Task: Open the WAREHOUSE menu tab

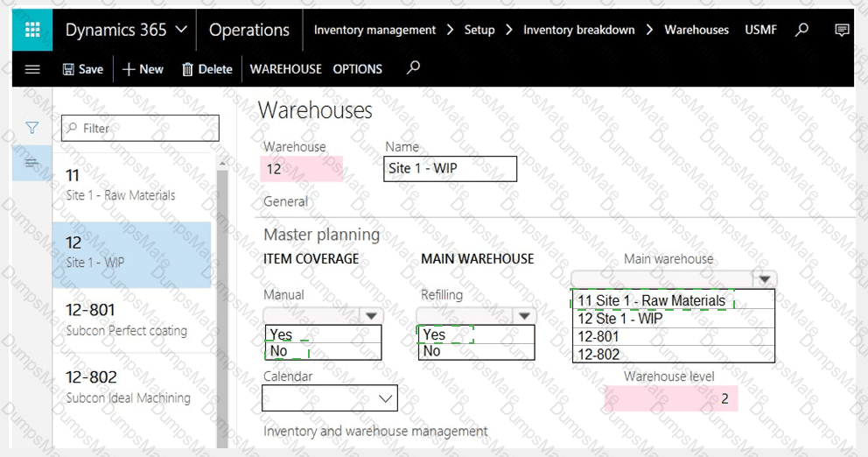Action: (285, 69)
